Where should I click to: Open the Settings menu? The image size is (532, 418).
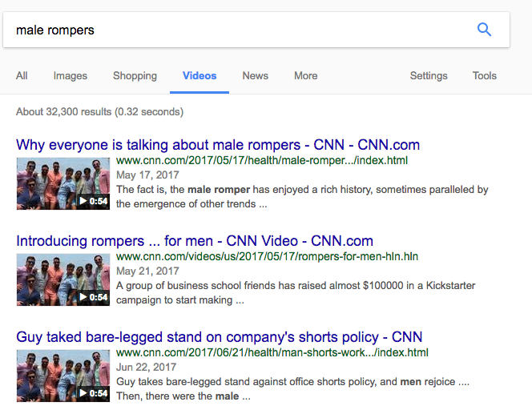point(429,76)
